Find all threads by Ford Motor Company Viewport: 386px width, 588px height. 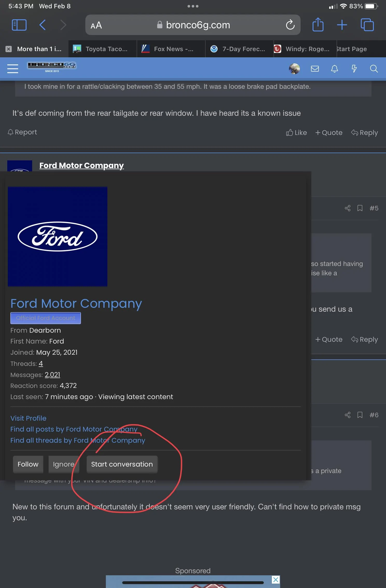coord(78,440)
